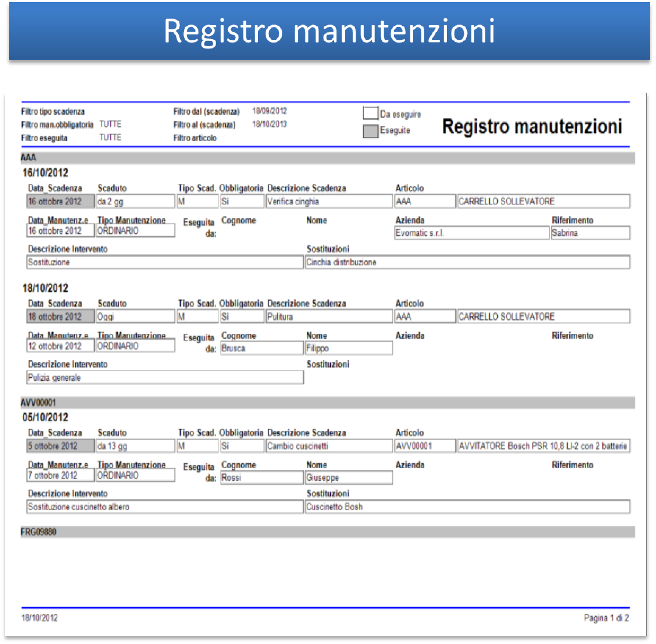The height and width of the screenshot is (644, 656).
Task: Click the white 'Da eseguire' legend box
Action: coord(370,113)
